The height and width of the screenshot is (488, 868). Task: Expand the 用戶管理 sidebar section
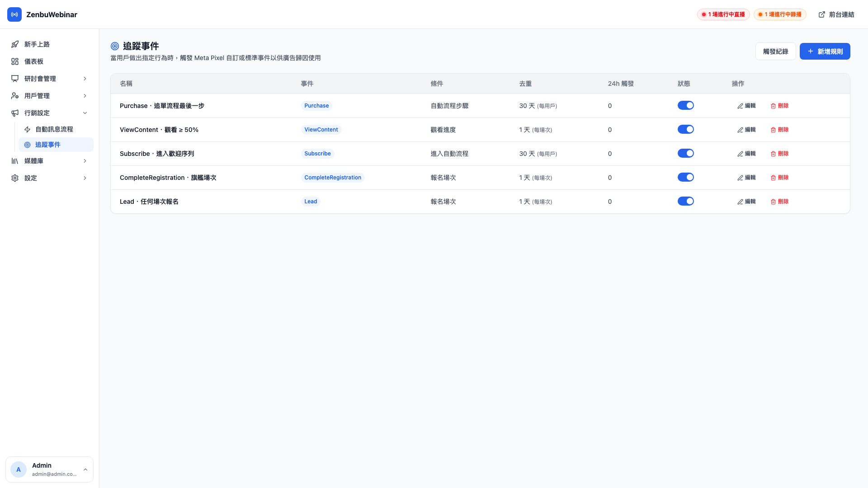pyautogui.click(x=49, y=96)
